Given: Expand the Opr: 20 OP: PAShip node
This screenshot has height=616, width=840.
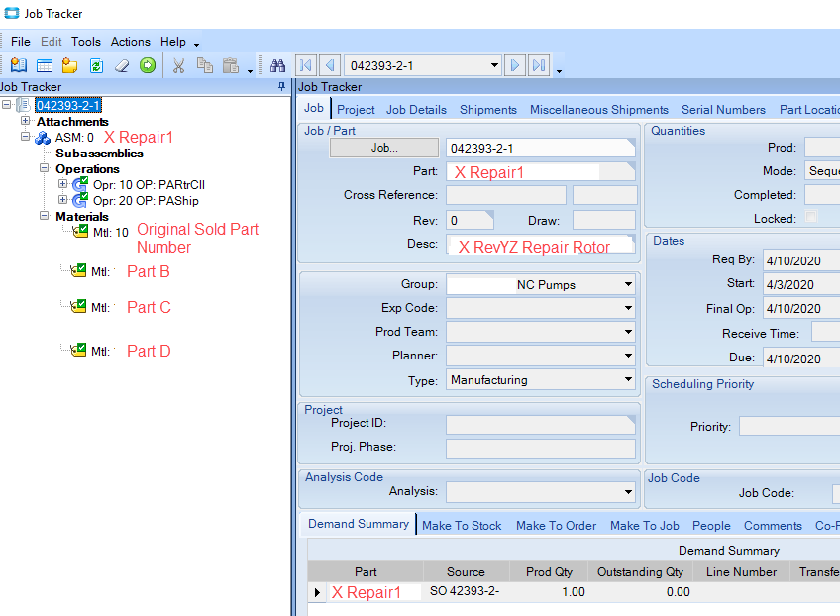Looking at the screenshot, I should 62,200.
